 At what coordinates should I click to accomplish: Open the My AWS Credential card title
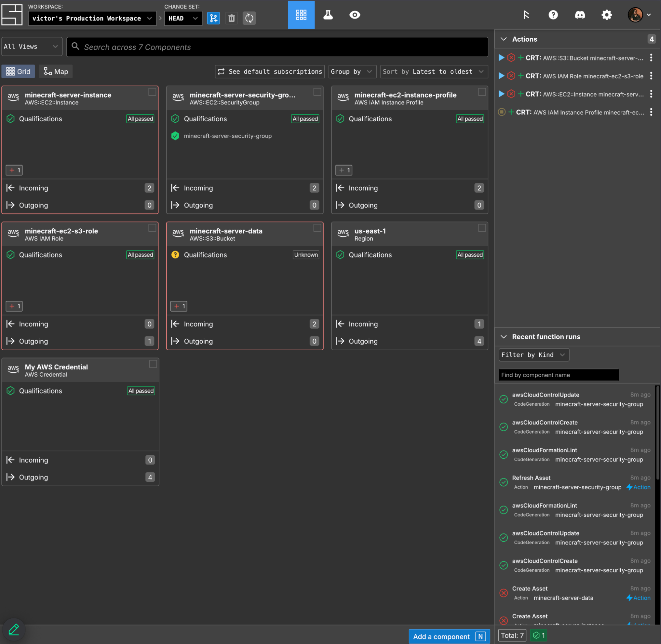click(56, 367)
